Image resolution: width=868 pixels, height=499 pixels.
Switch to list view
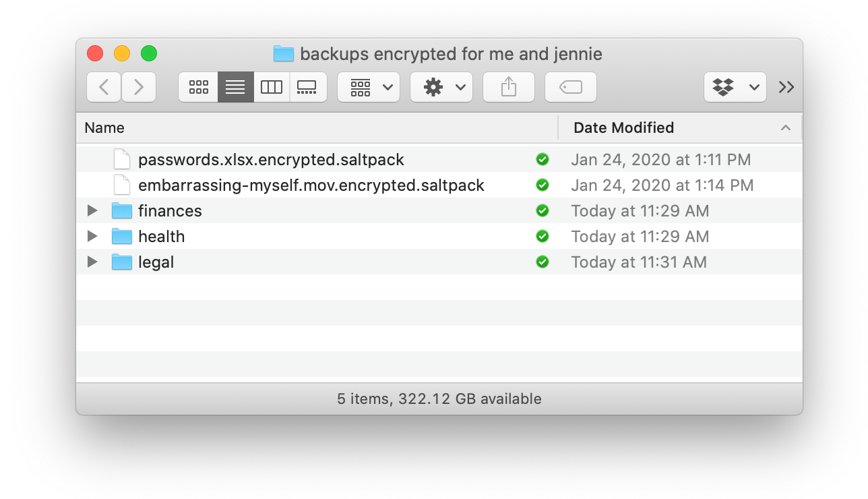click(x=235, y=87)
